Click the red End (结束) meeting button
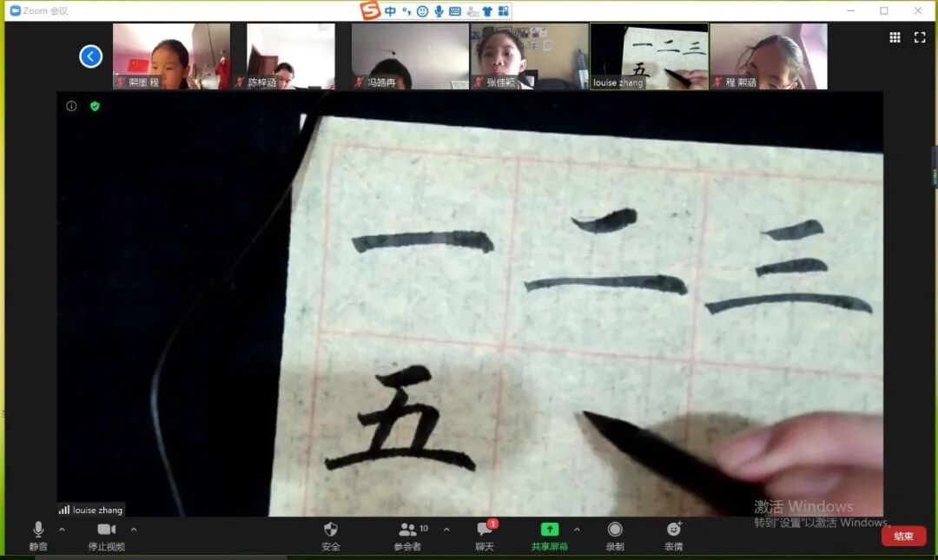 click(903, 536)
